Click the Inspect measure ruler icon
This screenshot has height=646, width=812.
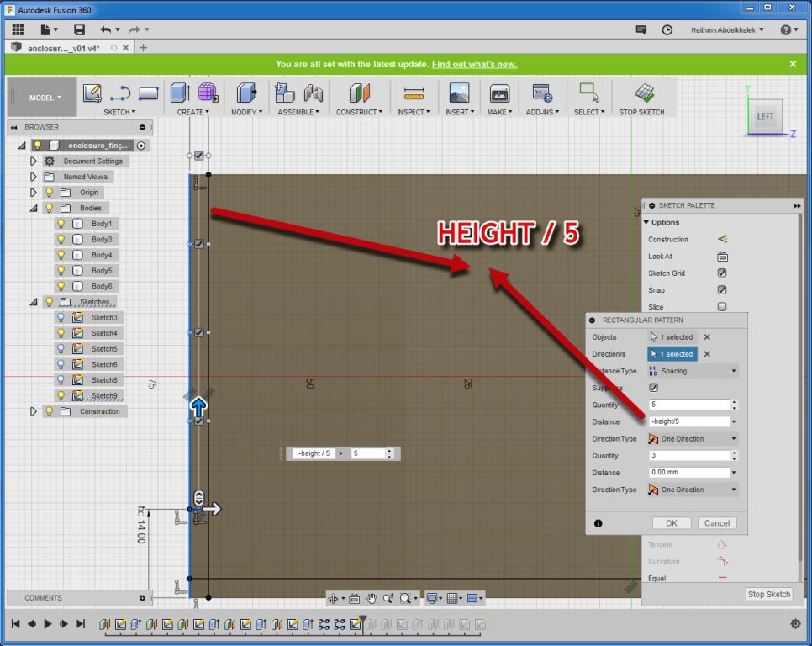click(414, 93)
